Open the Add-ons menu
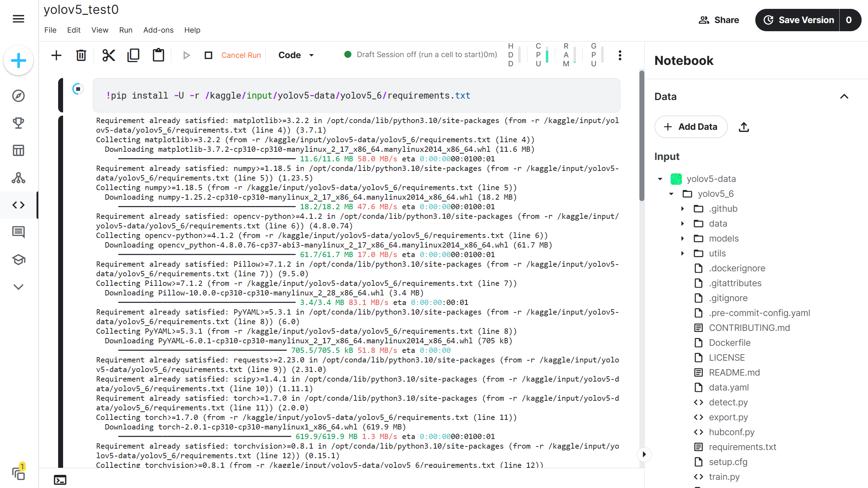 [x=158, y=30]
